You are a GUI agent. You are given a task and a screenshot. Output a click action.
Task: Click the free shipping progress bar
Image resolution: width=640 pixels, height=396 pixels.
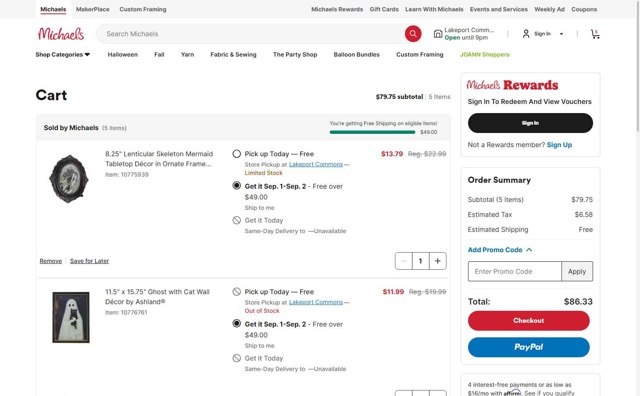pos(372,132)
